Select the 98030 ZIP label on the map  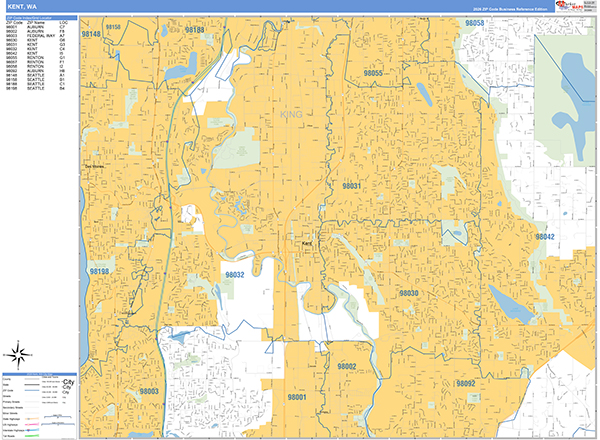pyautogui.click(x=409, y=293)
